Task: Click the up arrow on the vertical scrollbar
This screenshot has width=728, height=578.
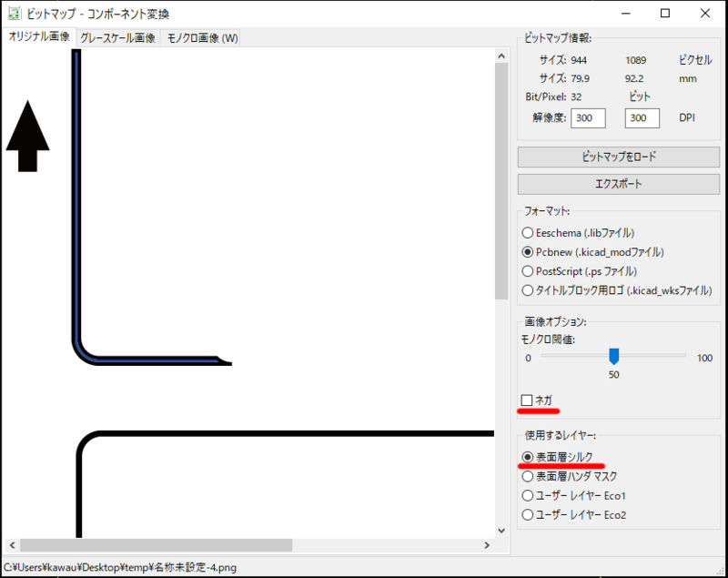Action: tap(501, 56)
